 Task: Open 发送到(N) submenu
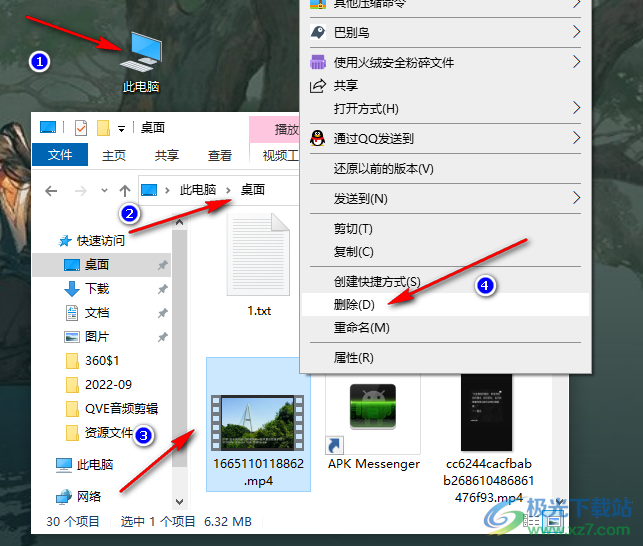click(x=445, y=199)
